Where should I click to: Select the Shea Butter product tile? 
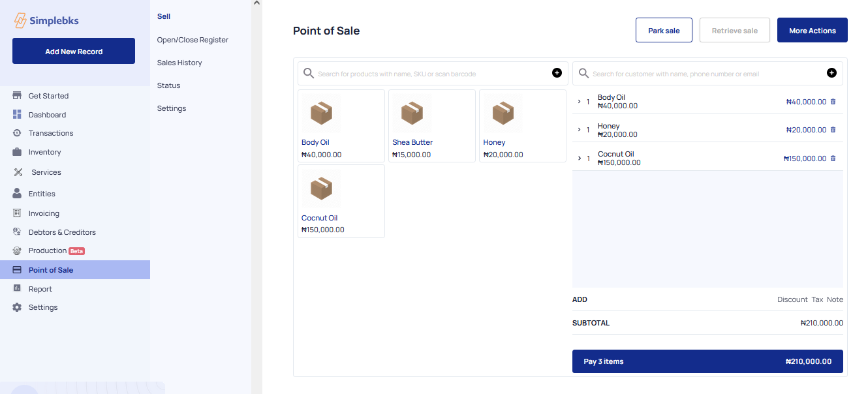(x=431, y=126)
